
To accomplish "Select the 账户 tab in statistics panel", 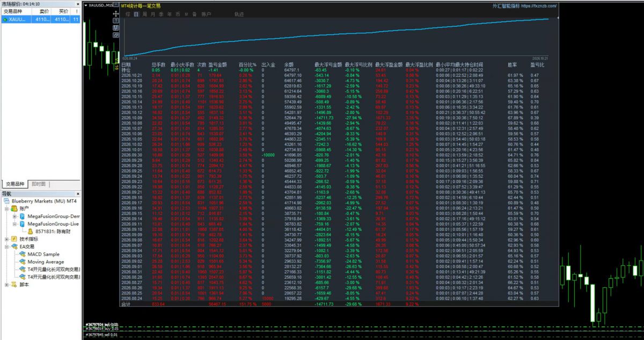I will 207,14.
